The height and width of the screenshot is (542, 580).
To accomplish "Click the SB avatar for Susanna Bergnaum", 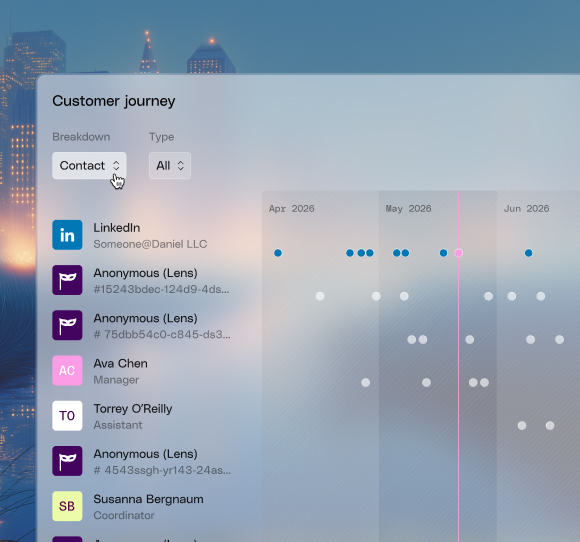I will point(67,506).
